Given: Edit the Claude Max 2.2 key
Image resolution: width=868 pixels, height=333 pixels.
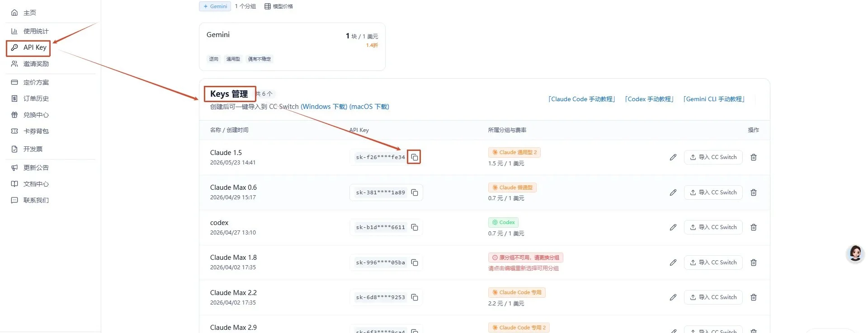Looking at the screenshot, I should point(673,297).
